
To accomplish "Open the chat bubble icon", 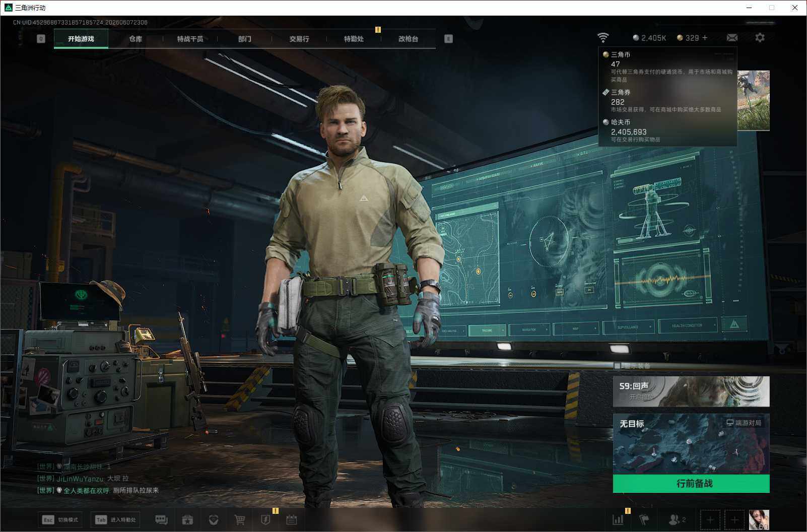I will click(x=161, y=519).
